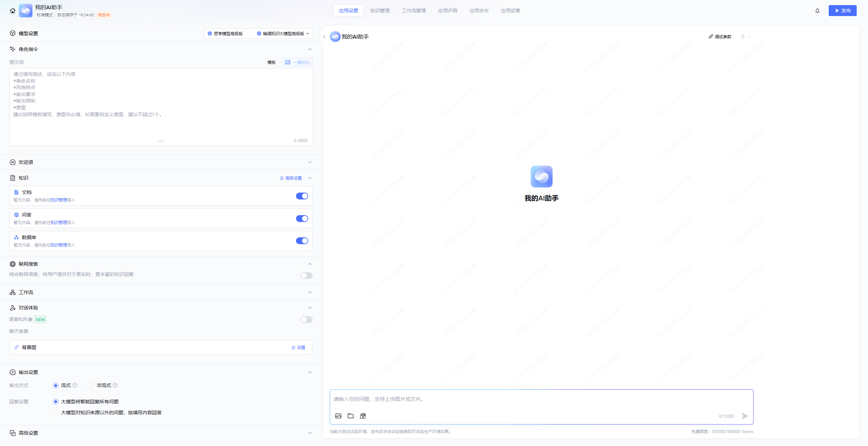Click the clear conversation broom icon
Image resolution: width=868 pixels, height=446 pixels.
(x=743, y=37)
